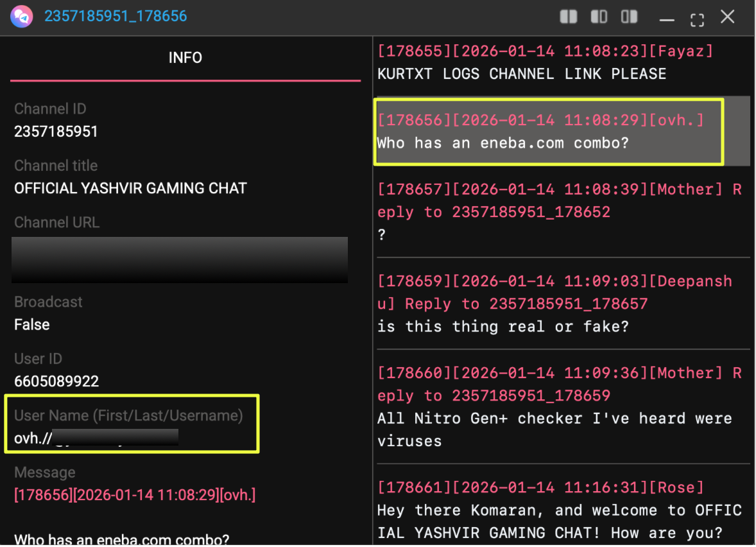756x547 pixels.
Task: Minimize the window
Action: [x=667, y=18]
